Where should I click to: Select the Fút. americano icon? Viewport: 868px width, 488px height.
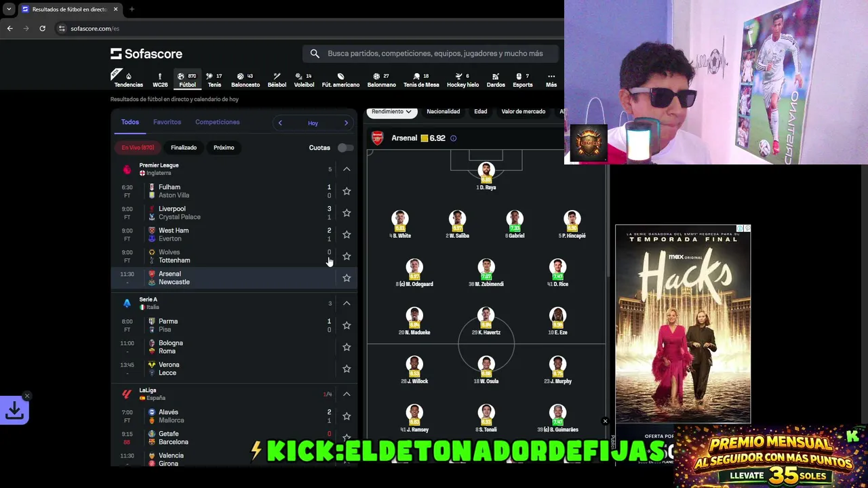click(340, 80)
